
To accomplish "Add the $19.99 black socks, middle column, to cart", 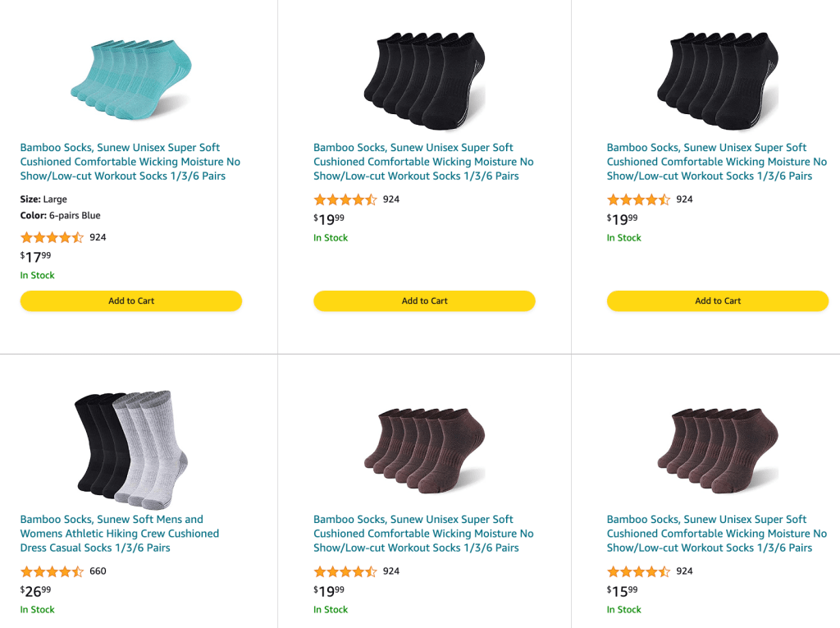I will point(424,300).
